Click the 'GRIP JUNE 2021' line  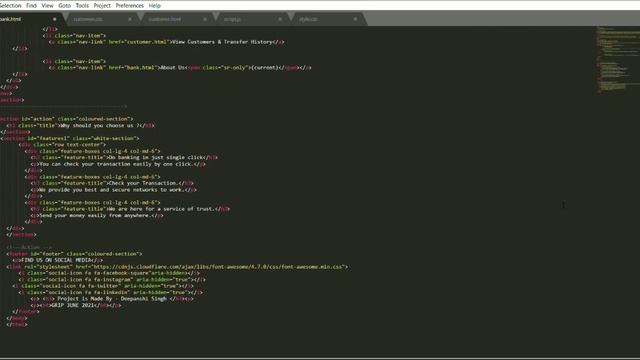click(76, 305)
